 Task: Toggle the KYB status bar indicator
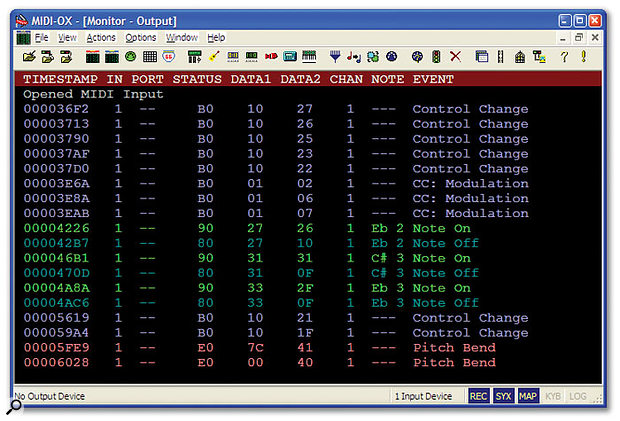(x=553, y=397)
